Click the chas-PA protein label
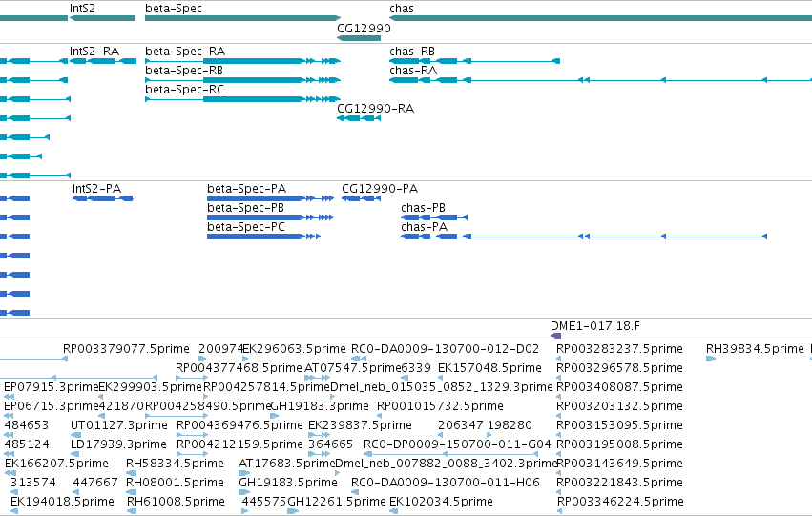 click(x=424, y=227)
